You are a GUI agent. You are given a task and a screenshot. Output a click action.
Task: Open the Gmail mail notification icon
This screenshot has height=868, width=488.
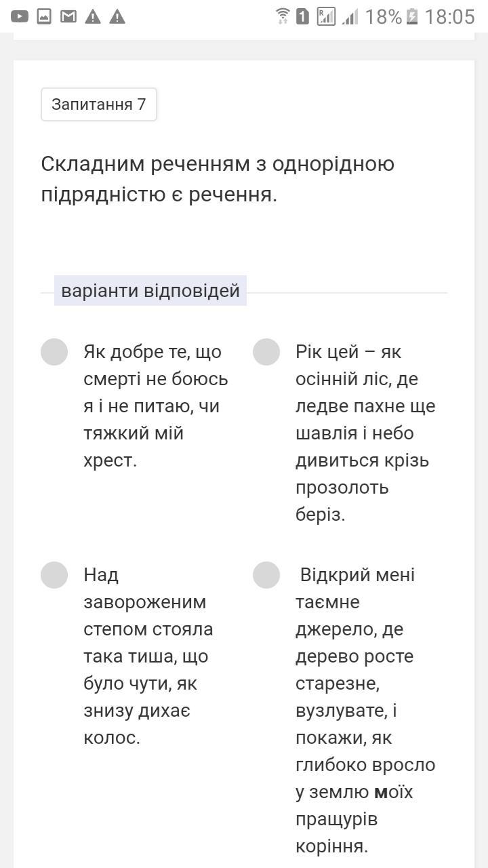tap(68, 16)
